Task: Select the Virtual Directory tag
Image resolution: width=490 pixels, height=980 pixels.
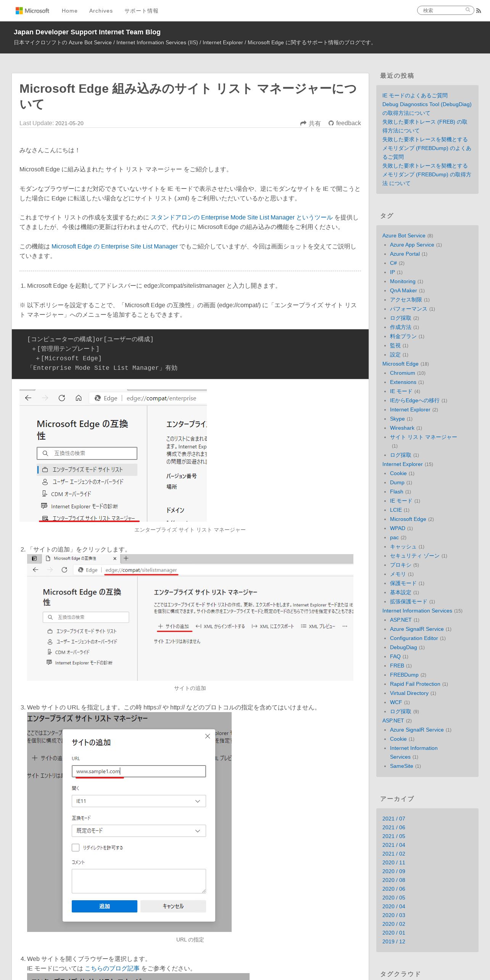Action: 409,693
